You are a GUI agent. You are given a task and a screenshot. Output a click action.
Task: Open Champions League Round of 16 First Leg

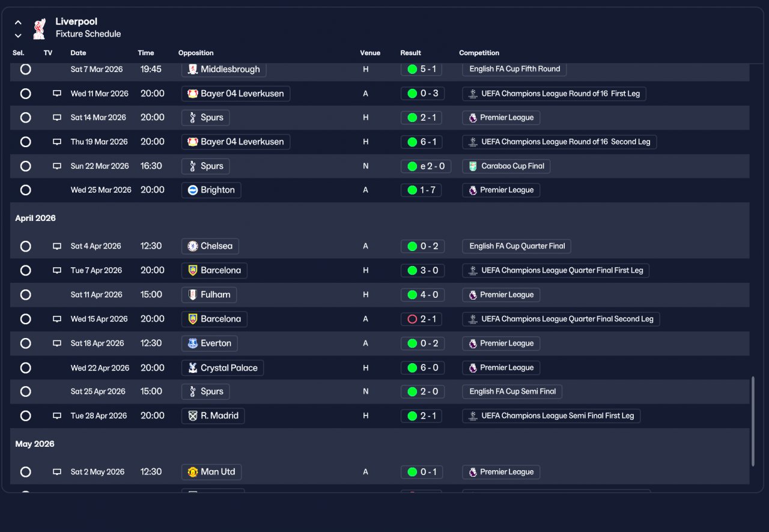click(554, 94)
